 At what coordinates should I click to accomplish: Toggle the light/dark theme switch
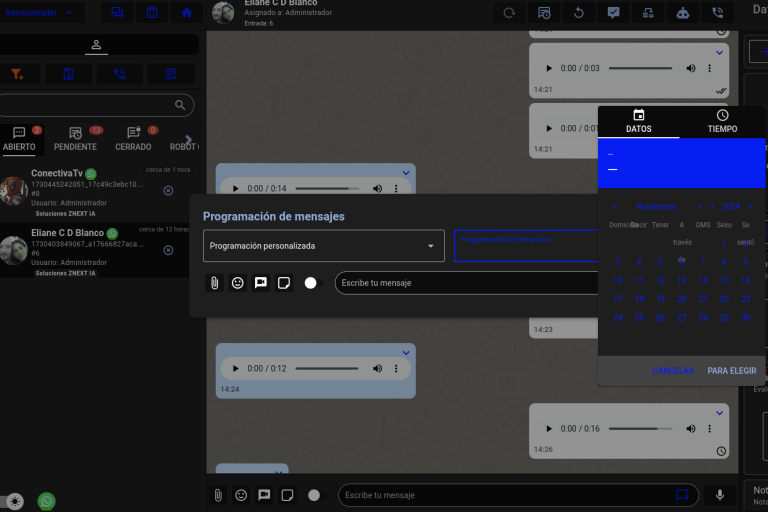[x=13, y=501]
